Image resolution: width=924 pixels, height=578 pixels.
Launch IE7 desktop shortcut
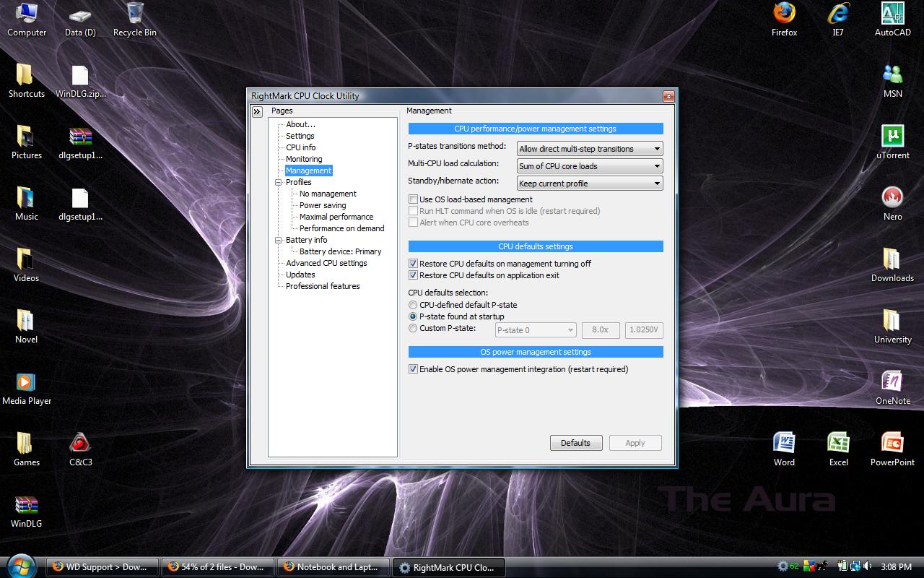point(838,20)
